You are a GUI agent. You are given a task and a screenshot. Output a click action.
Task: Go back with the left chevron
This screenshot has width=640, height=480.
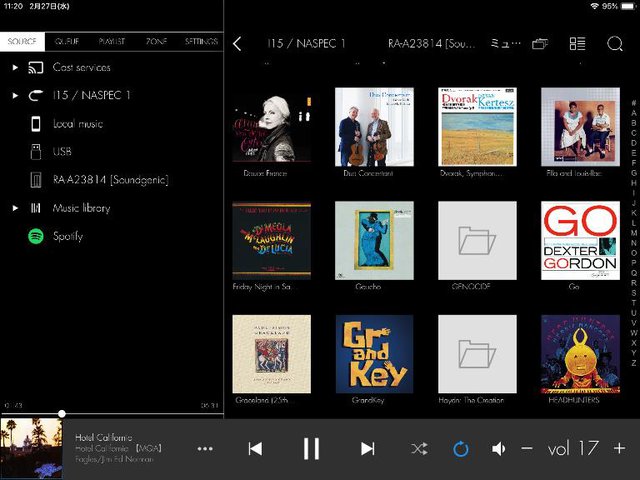click(x=237, y=44)
